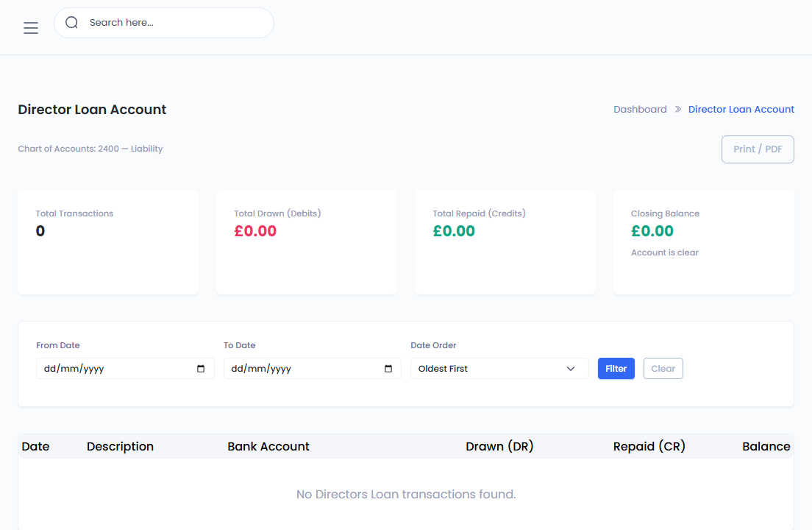Screen dimensions: 812x530
Task: Open the To Date calendar picker icon
Action: coord(388,369)
